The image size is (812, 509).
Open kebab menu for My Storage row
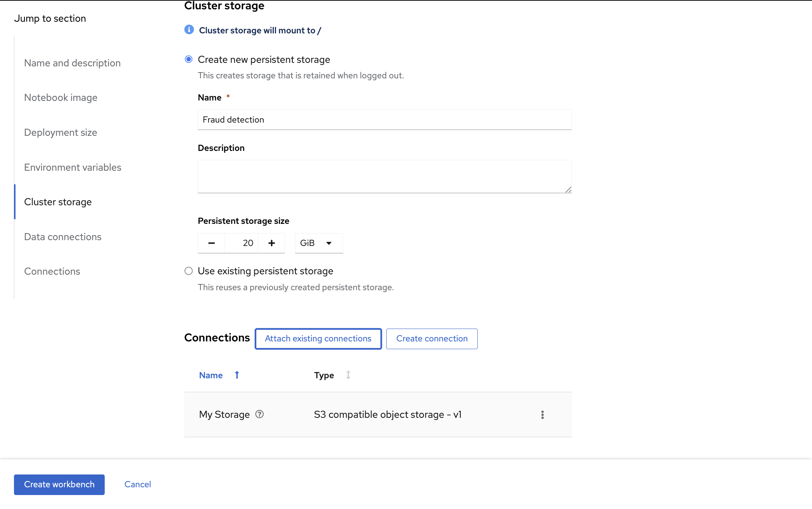(x=542, y=415)
